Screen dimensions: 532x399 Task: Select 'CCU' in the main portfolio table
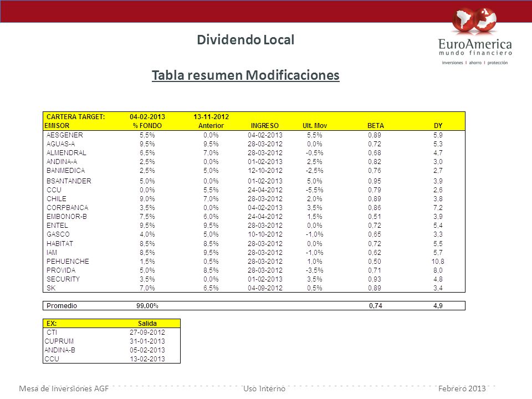pyautogui.click(x=54, y=190)
